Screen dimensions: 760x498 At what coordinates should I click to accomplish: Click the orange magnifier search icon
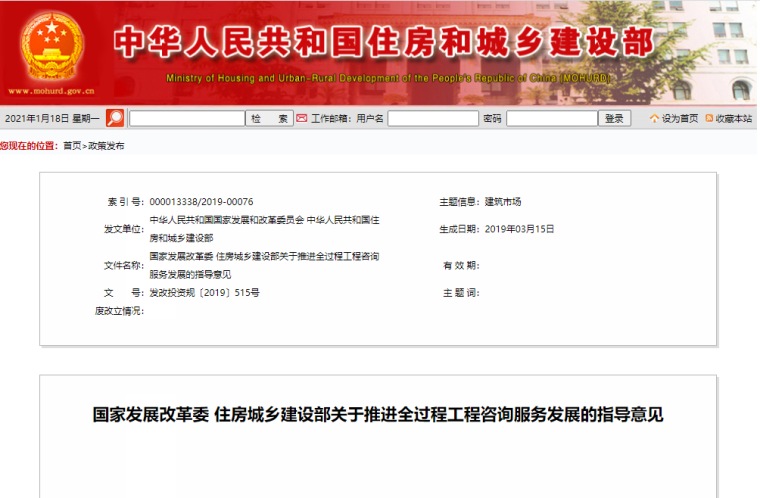pos(115,118)
